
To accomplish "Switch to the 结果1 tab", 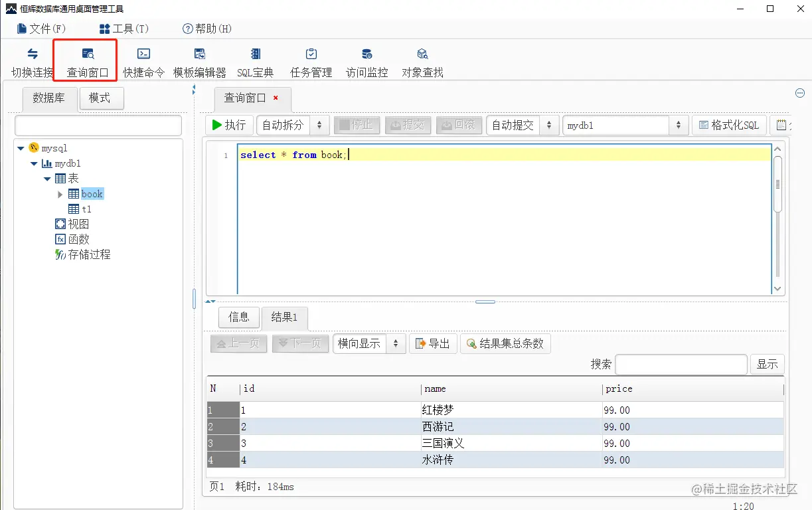I will (x=285, y=317).
